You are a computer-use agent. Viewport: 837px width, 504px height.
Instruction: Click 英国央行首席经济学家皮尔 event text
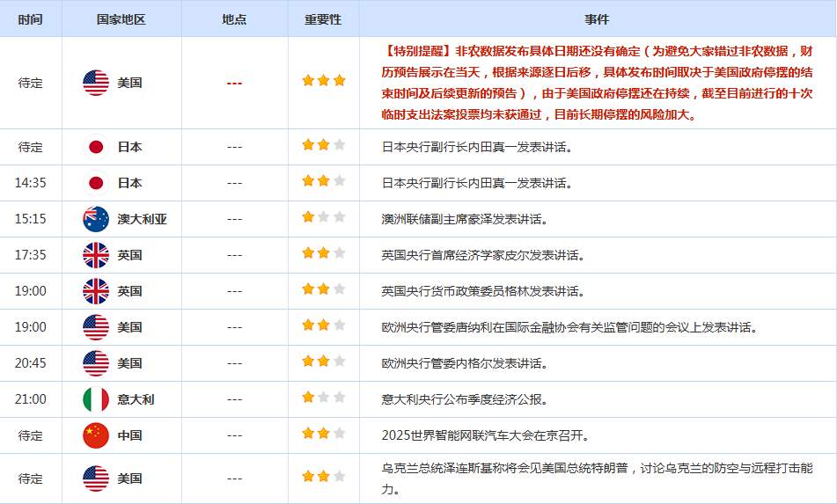click(x=483, y=255)
